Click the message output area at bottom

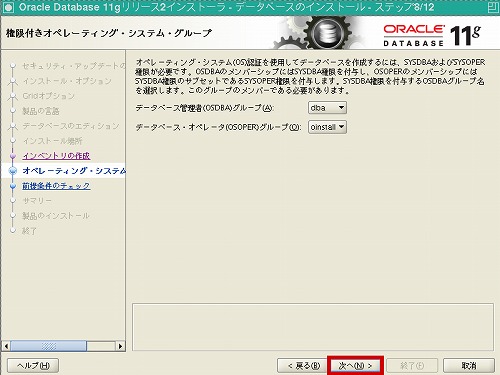point(313,327)
